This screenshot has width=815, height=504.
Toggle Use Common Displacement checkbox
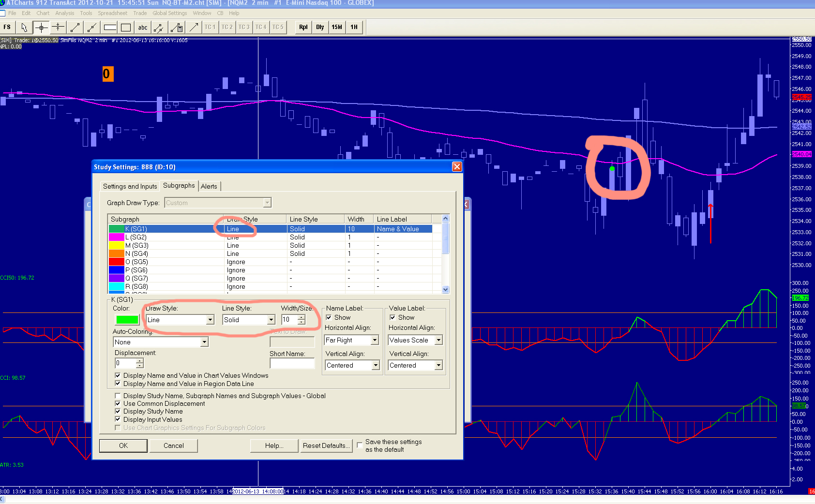[118, 403]
